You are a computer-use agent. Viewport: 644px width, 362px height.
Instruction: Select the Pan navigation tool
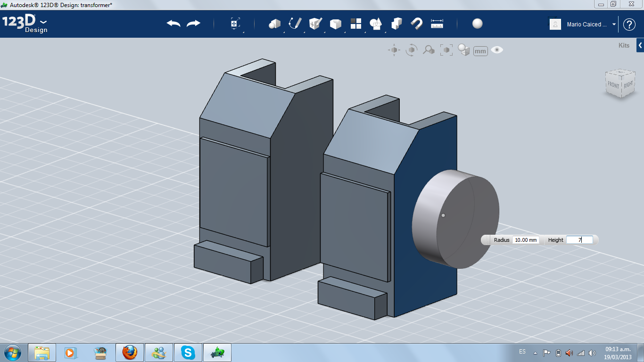(x=394, y=50)
